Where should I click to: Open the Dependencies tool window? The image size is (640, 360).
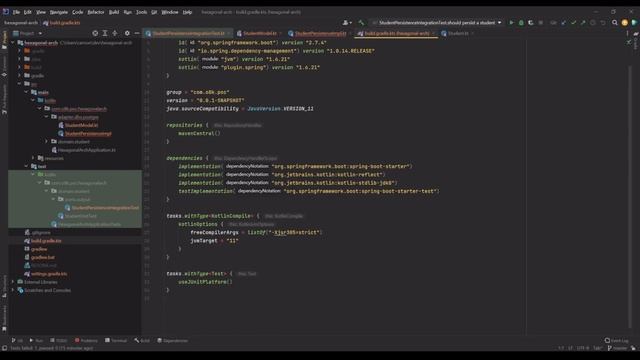coord(172,340)
